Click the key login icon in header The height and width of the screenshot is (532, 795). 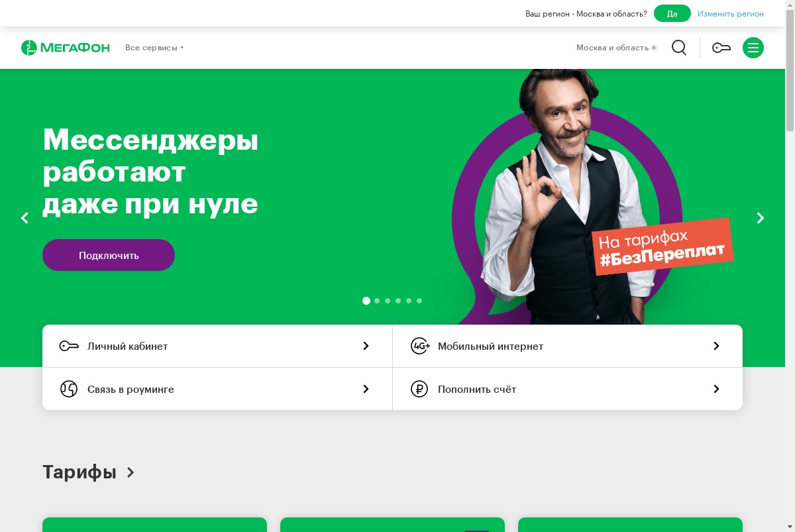(x=721, y=48)
